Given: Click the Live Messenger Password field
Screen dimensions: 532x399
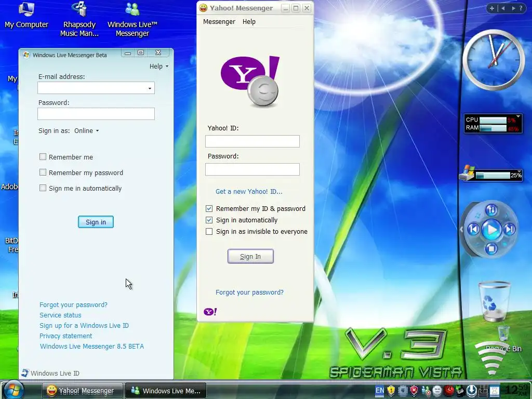Looking at the screenshot, I should (x=96, y=114).
